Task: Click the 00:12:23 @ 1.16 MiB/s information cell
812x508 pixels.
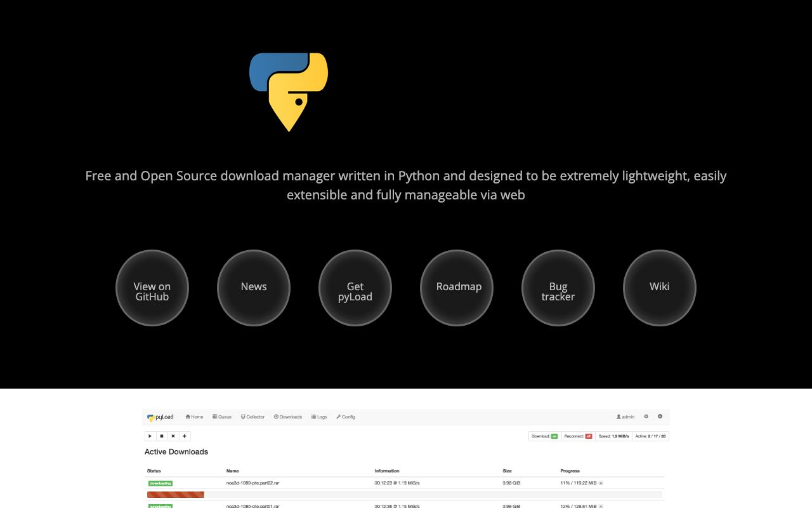Action: pyautogui.click(x=397, y=483)
